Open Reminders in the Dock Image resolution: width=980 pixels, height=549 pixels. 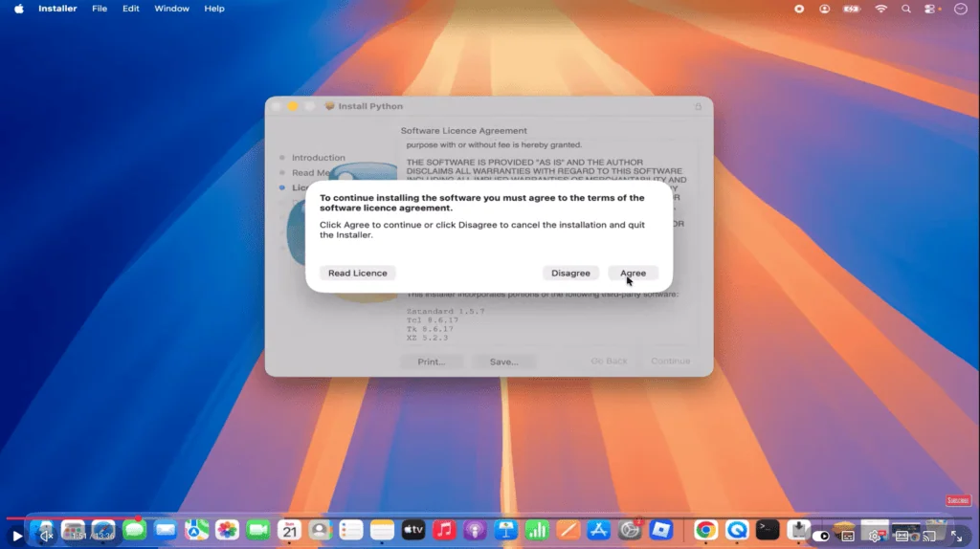(x=351, y=530)
